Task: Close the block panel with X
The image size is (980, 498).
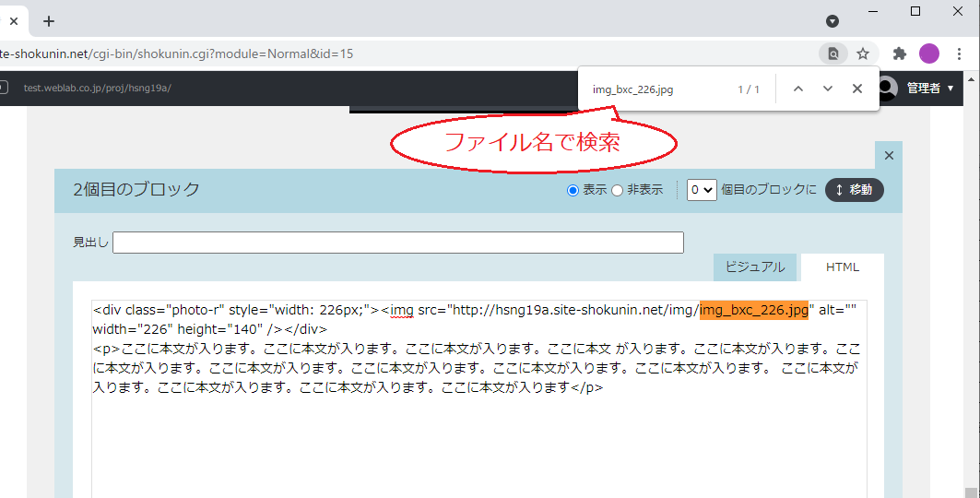Action: [889, 155]
